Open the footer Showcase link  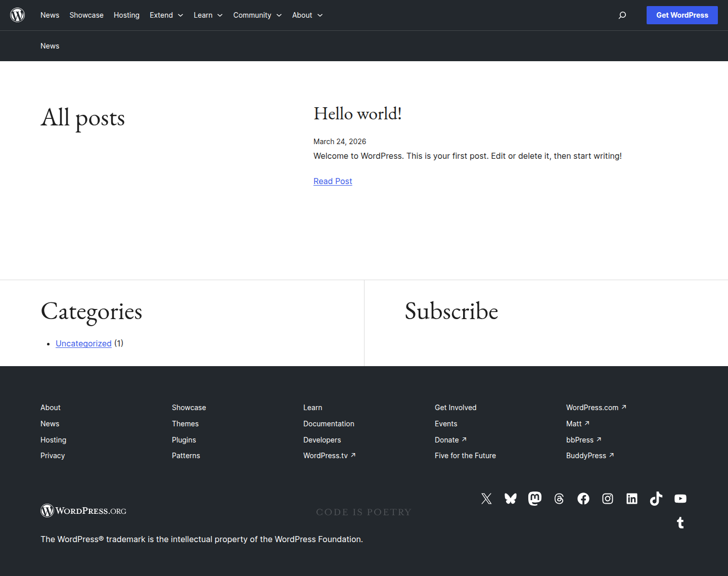(189, 408)
